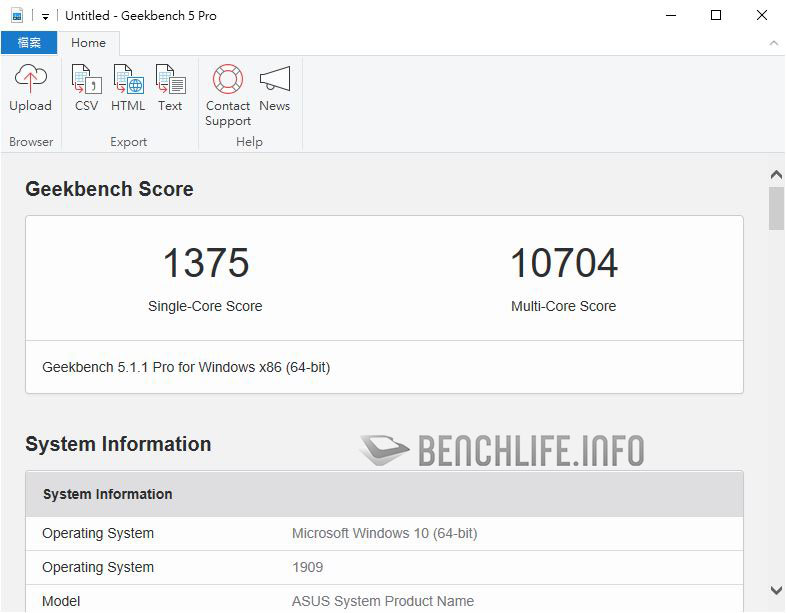
Task: Click the System Information table header
Action: (384, 494)
